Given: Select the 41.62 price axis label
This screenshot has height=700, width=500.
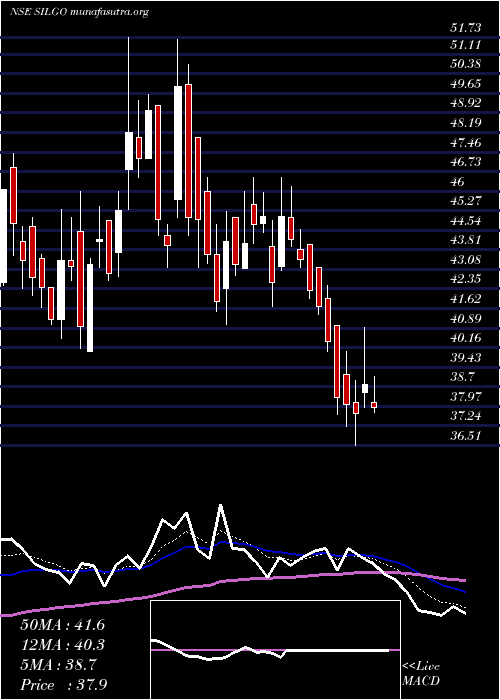Looking at the screenshot, I should [466, 299].
